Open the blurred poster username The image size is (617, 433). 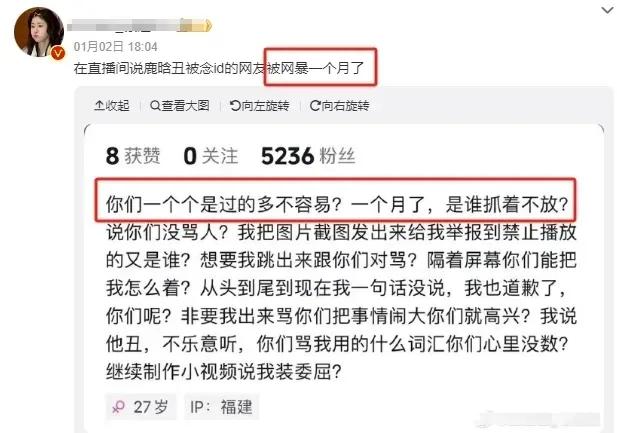click(123, 26)
